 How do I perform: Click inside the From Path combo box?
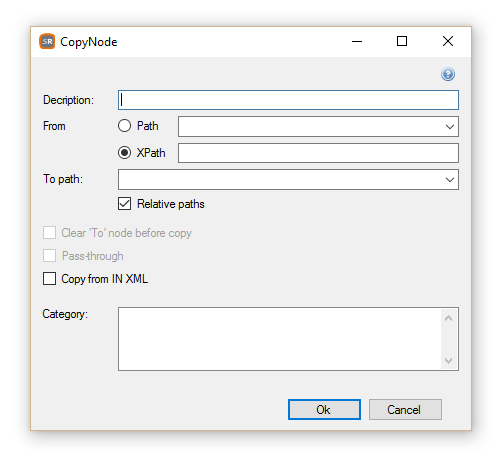click(318, 127)
